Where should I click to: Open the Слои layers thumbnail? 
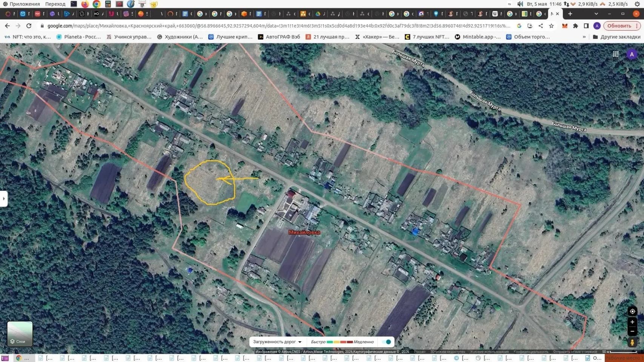tap(20, 334)
